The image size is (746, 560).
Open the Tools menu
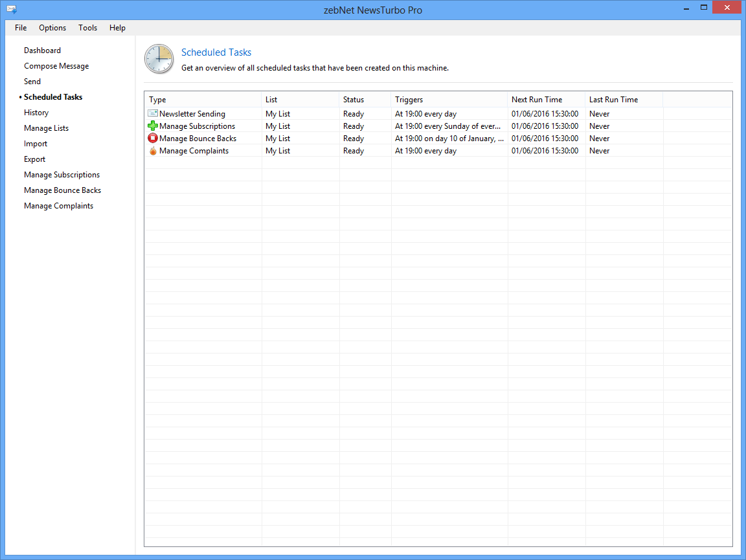click(x=88, y=28)
